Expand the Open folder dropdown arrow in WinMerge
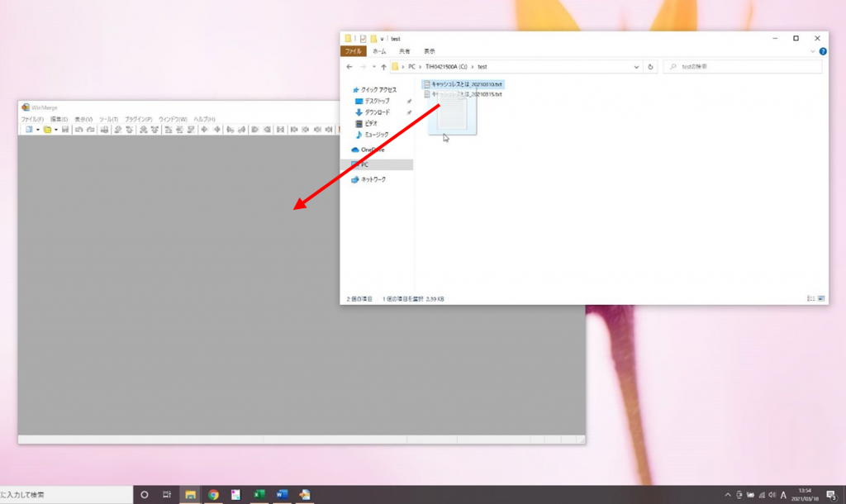 coord(56,130)
